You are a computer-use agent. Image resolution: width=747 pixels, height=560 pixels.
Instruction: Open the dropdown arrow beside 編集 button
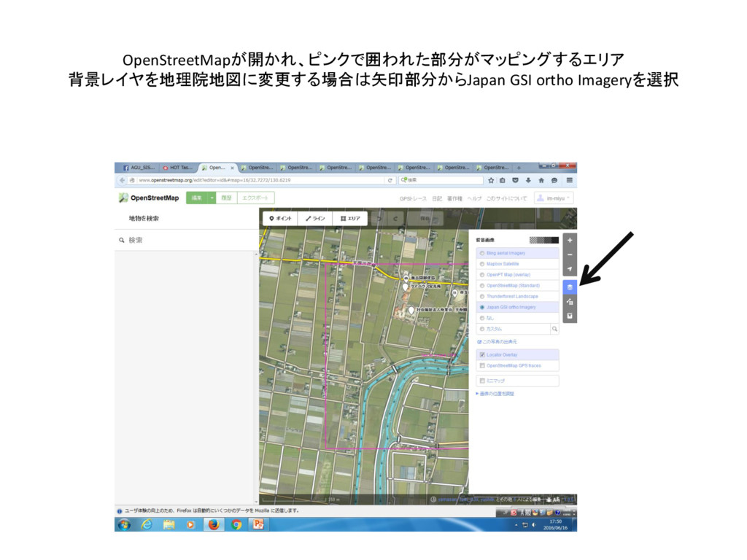tap(212, 198)
